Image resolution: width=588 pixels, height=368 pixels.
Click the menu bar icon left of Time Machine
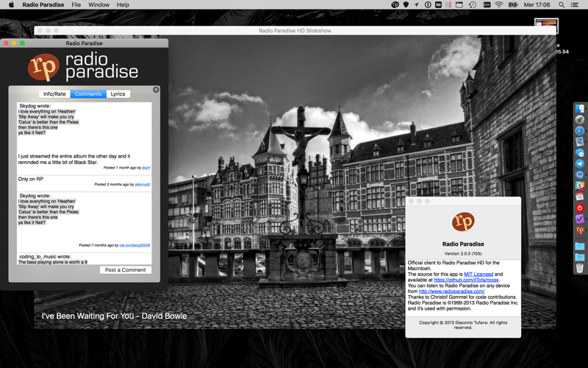pyautogui.click(x=459, y=4)
